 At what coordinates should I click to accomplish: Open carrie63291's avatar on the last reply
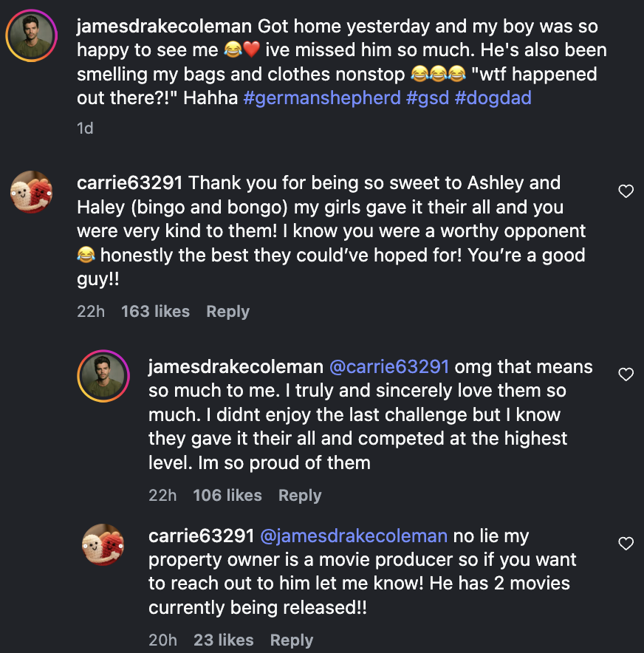(x=103, y=544)
